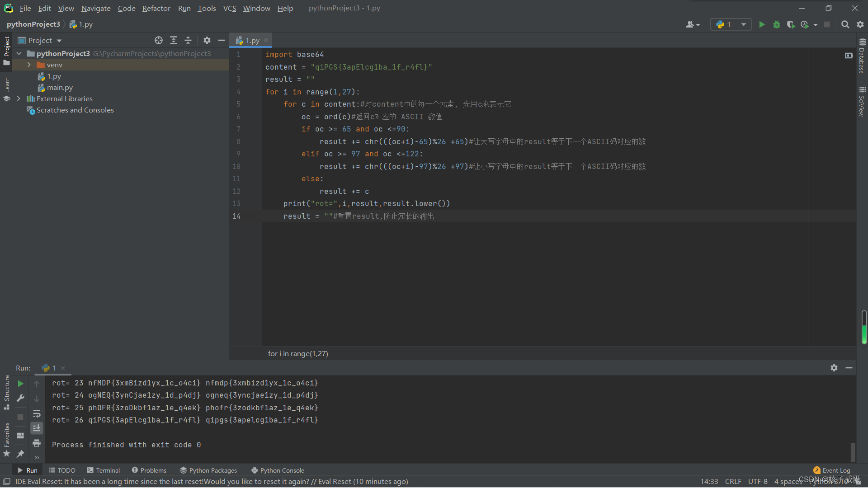This screenshot has width=868, height=488.
Task: Toggle scroll to end in Run console
Action: [x=37, y=428]
